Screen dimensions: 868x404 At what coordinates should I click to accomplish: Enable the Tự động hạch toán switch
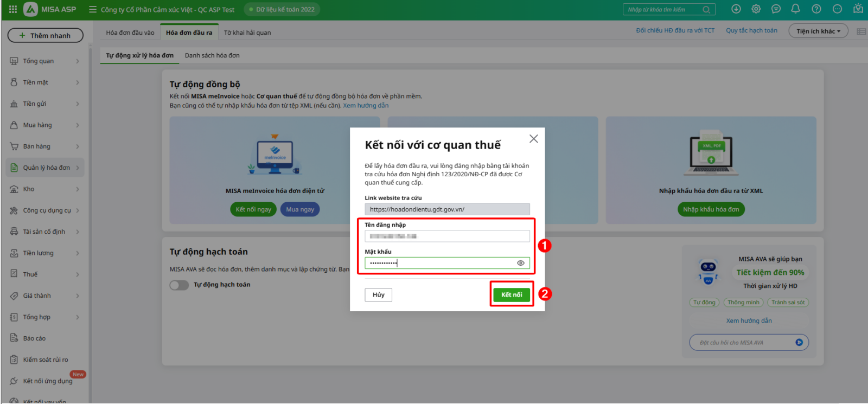coord(178,285)
